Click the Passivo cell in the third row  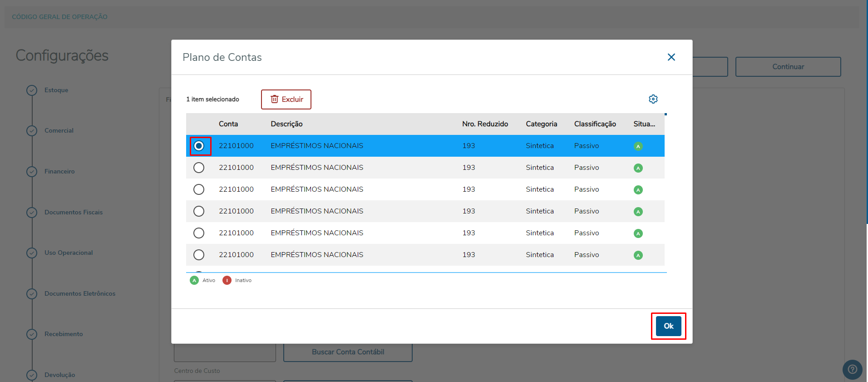(587, 189)
